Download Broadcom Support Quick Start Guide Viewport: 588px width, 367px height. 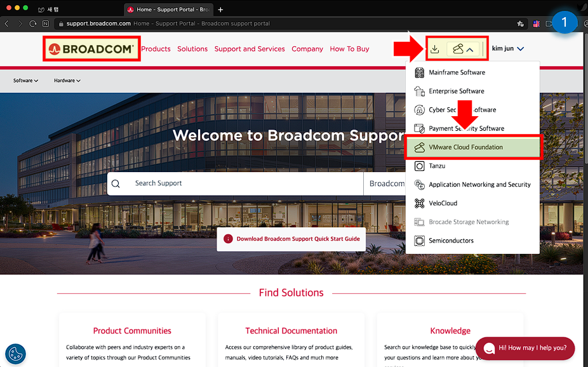(291, 239)
